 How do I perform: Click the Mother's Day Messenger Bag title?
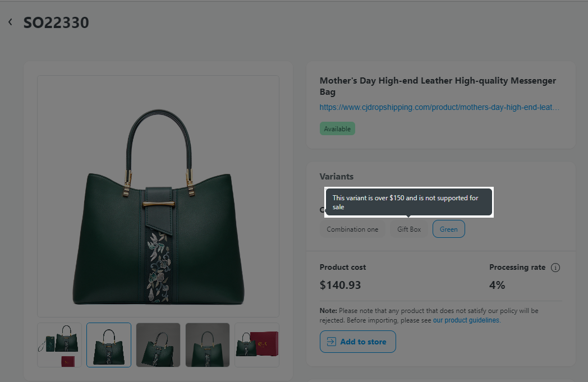[x=438, y=86]
